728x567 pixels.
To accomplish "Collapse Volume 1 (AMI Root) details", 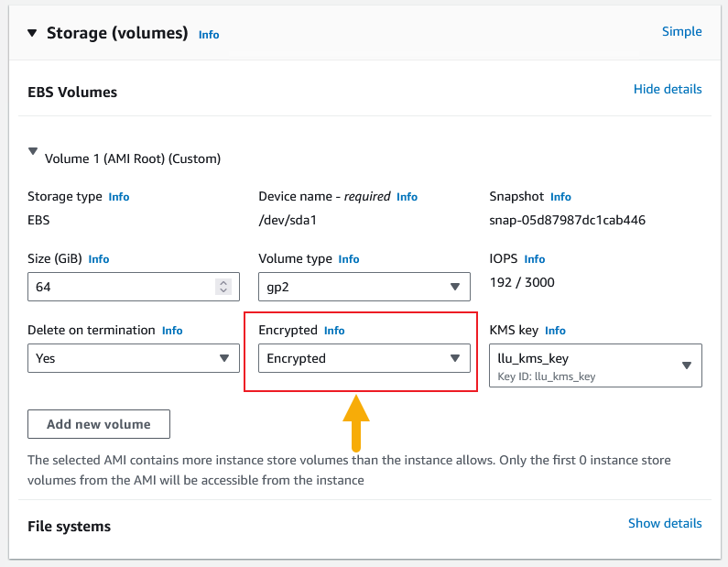I will coord(34,152).
